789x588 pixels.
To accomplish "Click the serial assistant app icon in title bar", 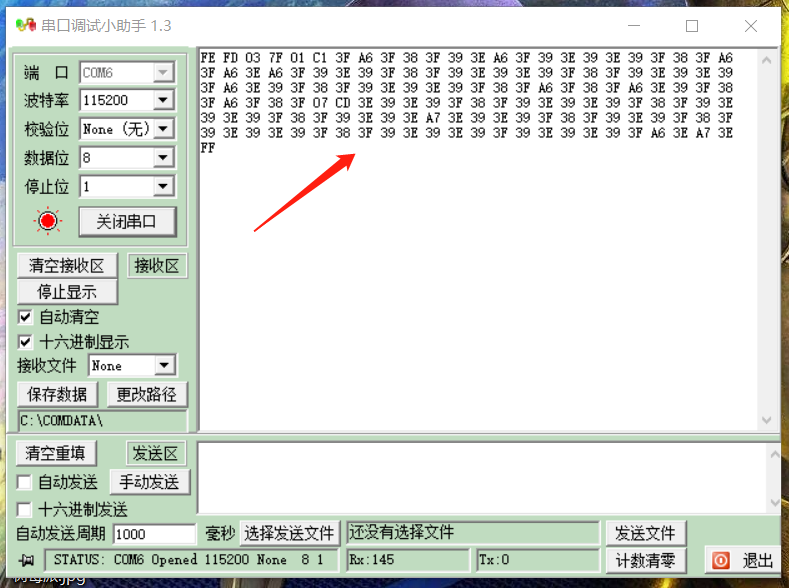I will 26,25.
